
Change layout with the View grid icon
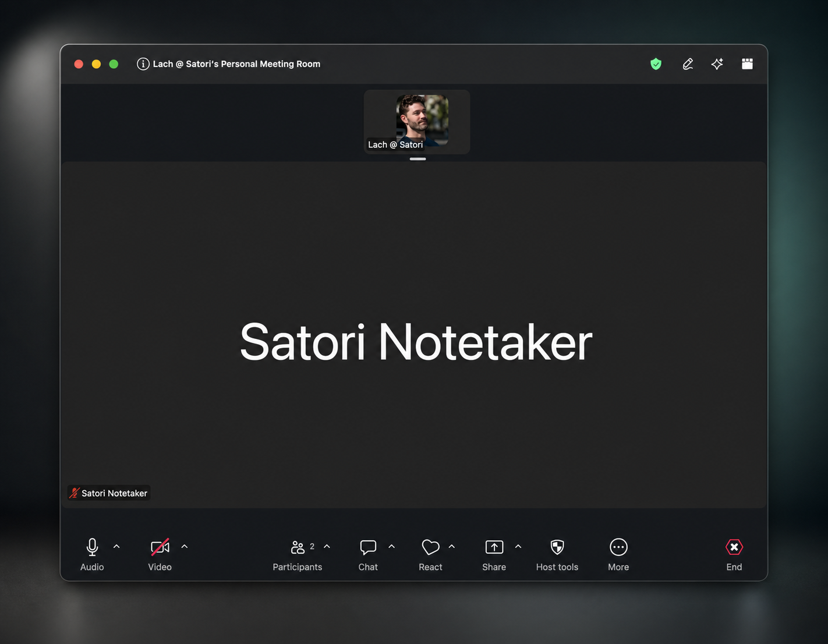(748, 64)
